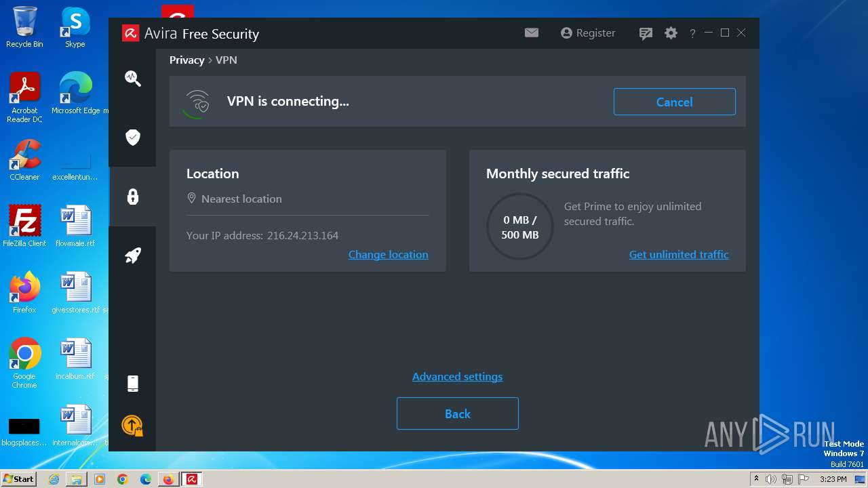Open Acrobat Reader DC desktop shortcut
868x488 pixels.
[x=24, y=98]
